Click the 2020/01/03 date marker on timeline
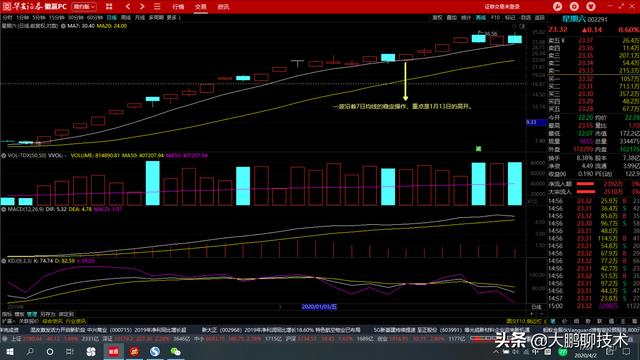Viewport: 640px width, 360px height. [319, 307]
